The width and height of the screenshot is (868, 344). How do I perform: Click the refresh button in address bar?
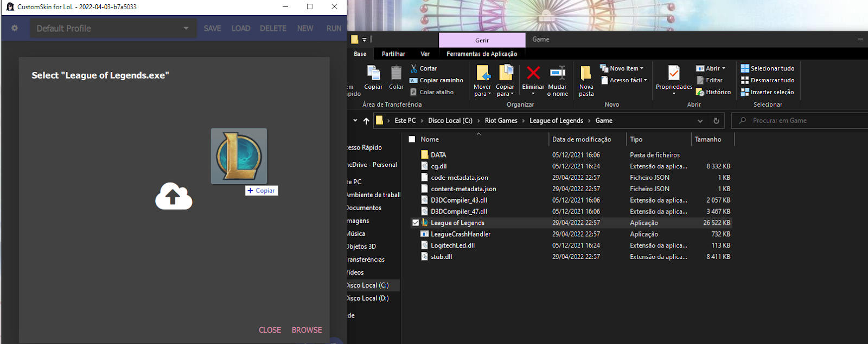tap(716, 121)
